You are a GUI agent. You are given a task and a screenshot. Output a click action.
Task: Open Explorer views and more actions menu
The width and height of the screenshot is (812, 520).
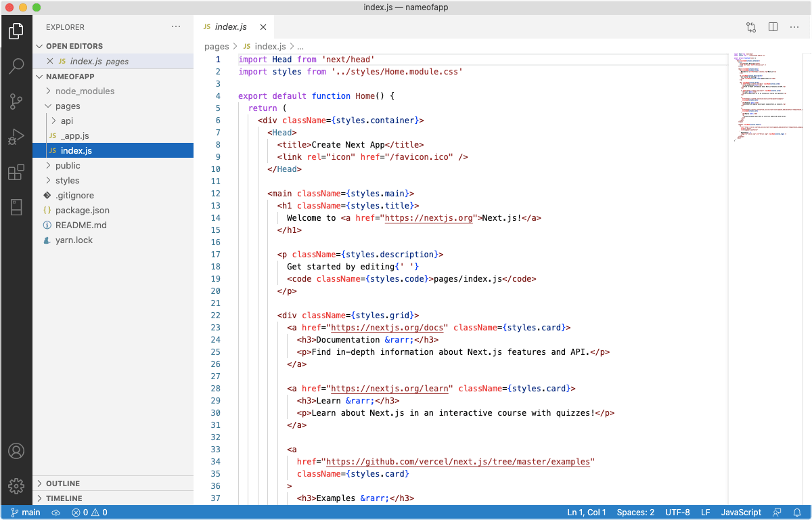tap(176, 27)
